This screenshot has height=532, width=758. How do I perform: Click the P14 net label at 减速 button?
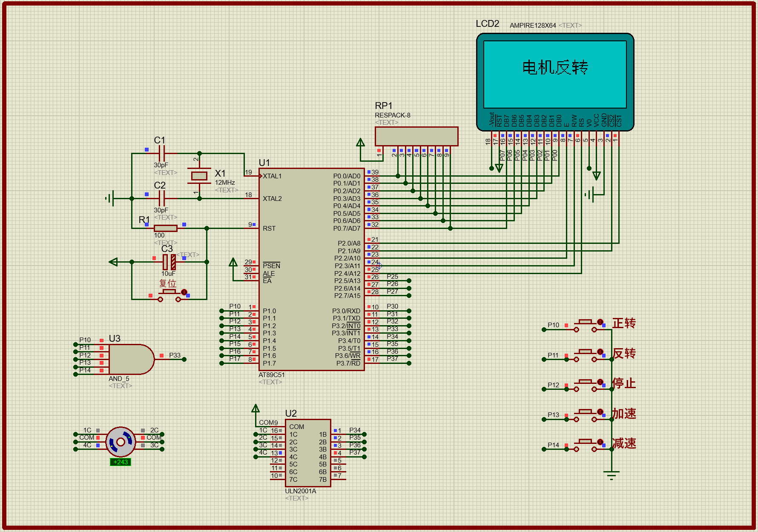(x=554, y=445)
